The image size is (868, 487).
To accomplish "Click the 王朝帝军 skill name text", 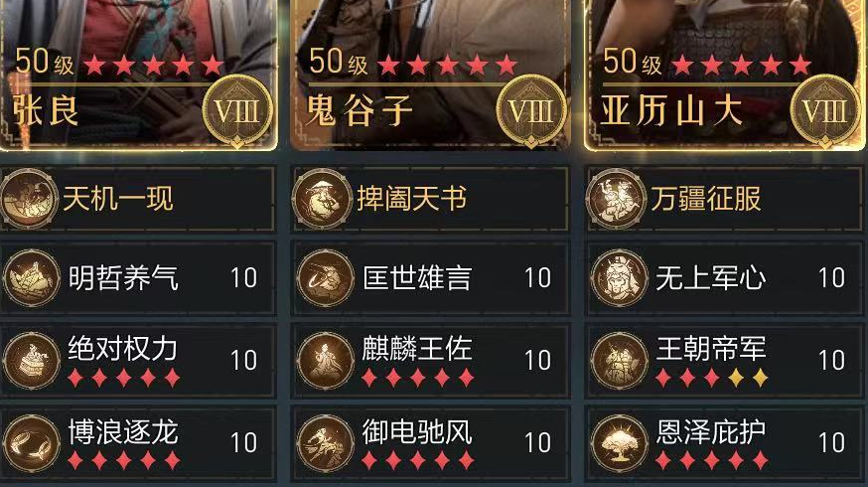I will click(x=711, y=349).
